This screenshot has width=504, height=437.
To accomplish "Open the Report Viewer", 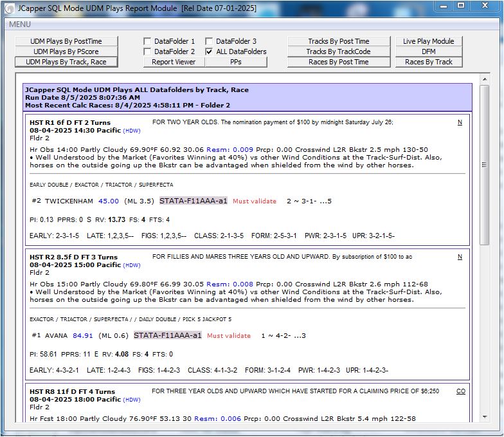I will tap(174, 62).
